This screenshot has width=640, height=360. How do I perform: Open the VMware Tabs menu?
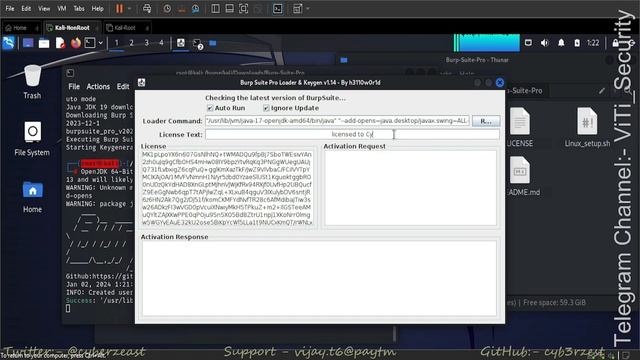pyautogui.click(x=79, y=9)
